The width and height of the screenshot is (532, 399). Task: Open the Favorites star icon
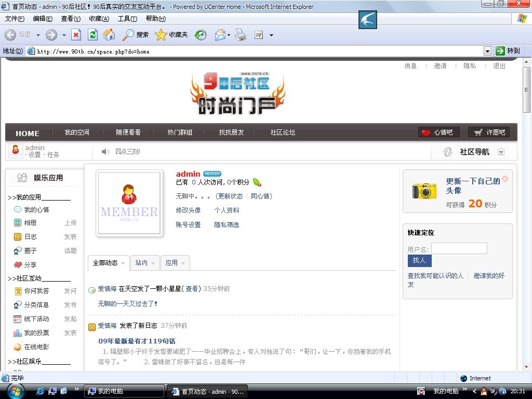click(161, 35)
